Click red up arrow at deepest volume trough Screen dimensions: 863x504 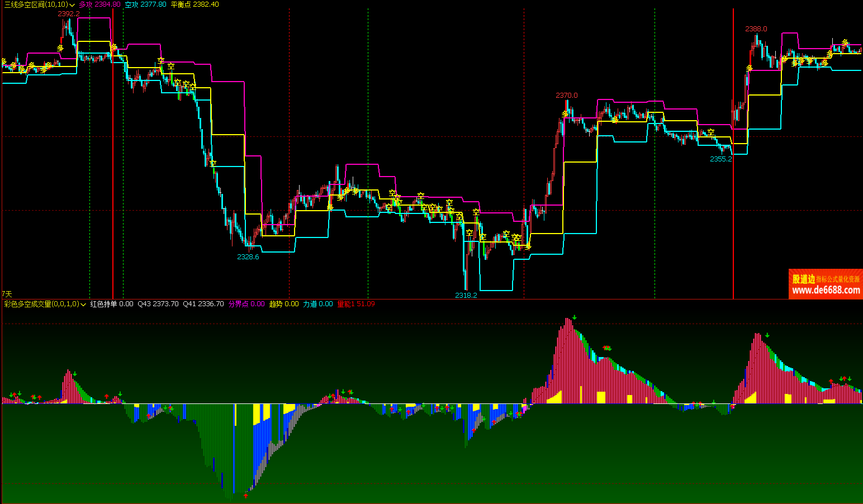point(245,495)
